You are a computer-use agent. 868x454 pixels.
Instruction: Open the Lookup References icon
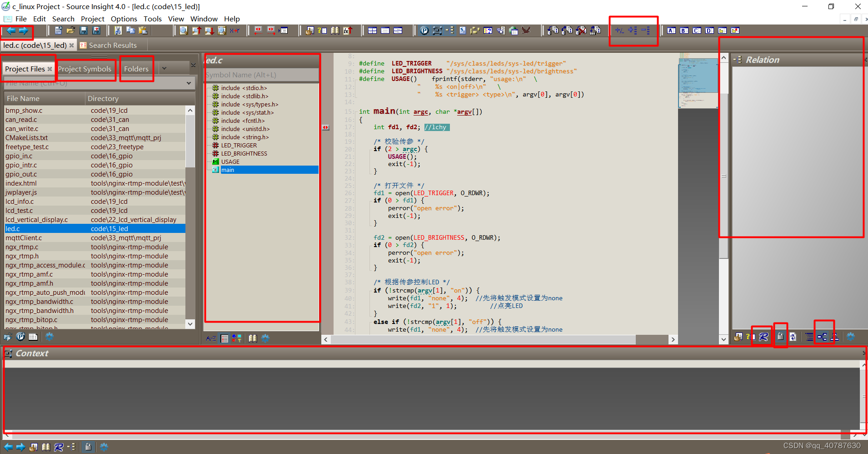coord(323,30)
